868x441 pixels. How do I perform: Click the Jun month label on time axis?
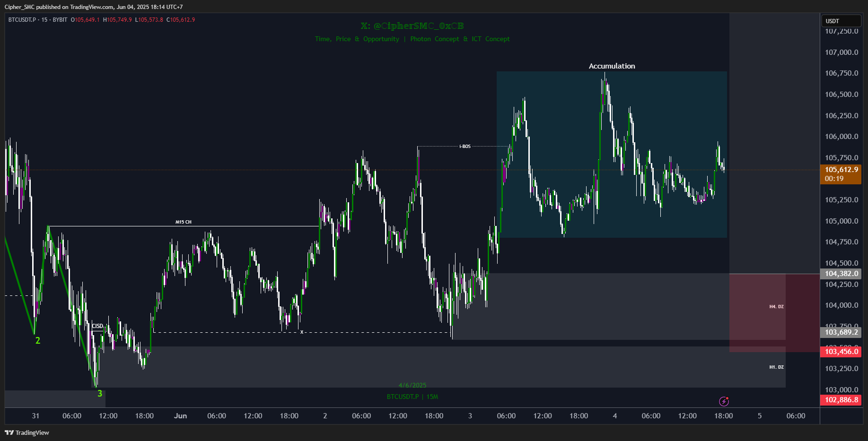pos(180,416)
